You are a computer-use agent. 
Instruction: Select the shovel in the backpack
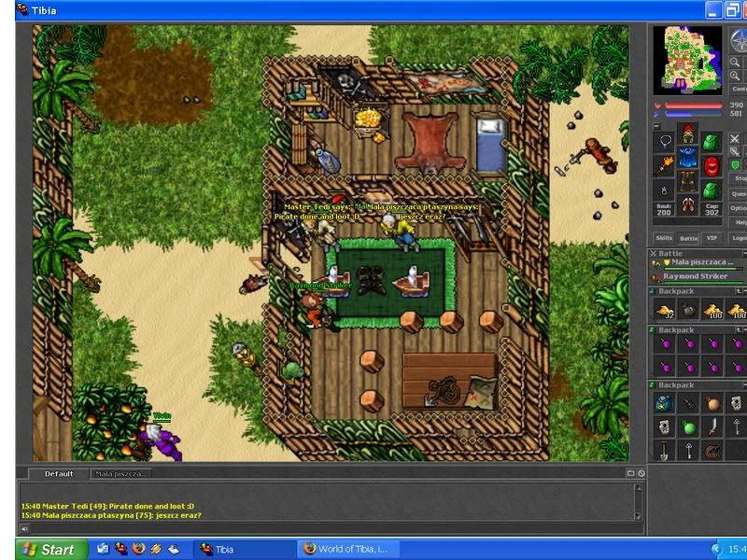[x=664, y=451]
